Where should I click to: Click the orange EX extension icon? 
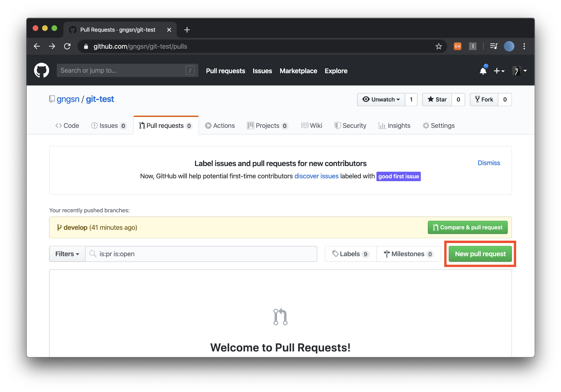458,46
